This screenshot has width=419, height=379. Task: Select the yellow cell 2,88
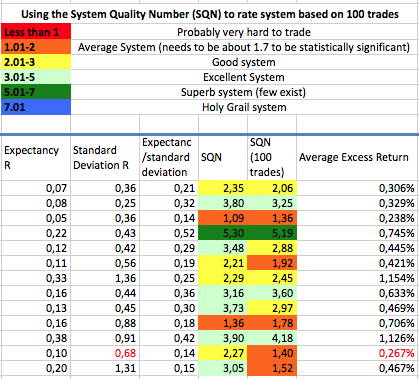tap(272, 248)
